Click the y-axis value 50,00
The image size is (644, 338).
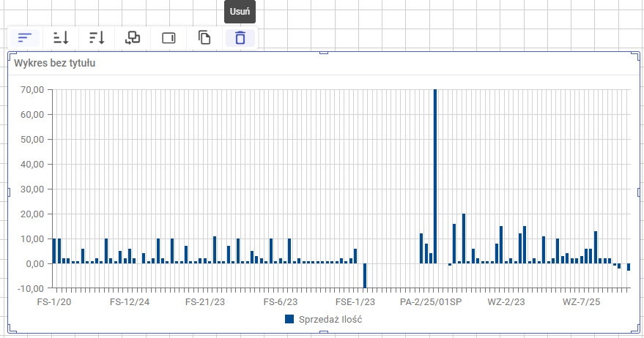32,140
